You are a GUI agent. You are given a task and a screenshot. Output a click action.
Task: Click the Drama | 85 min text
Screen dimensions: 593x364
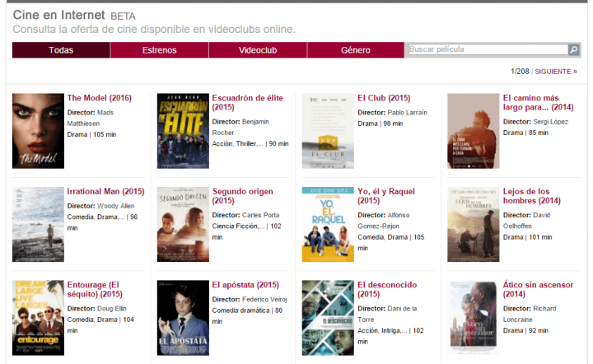525,133
